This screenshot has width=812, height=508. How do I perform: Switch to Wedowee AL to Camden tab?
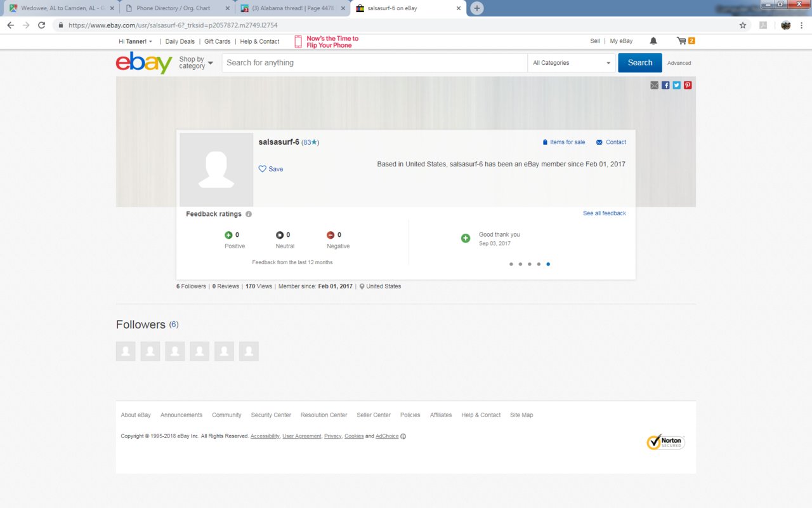[62, 8]
